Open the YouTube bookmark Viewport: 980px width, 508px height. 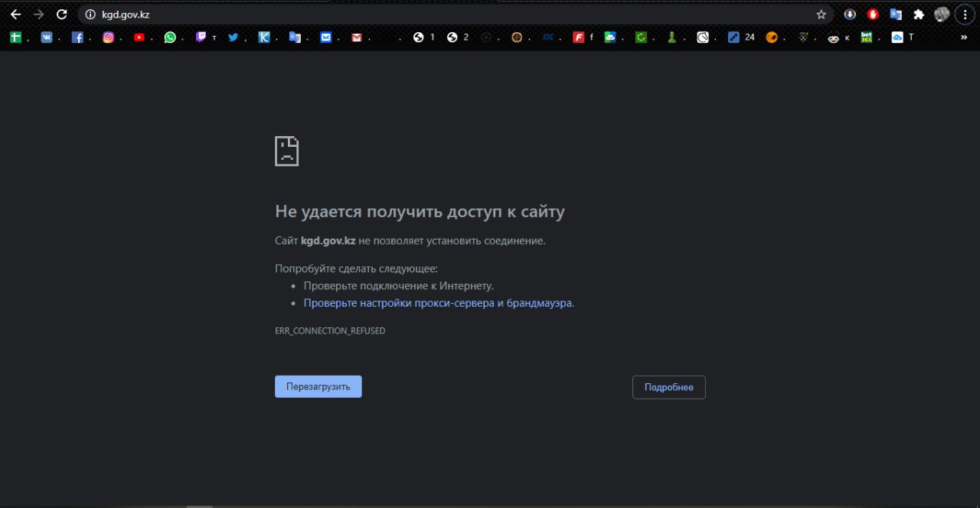click(x=139, y=37)
